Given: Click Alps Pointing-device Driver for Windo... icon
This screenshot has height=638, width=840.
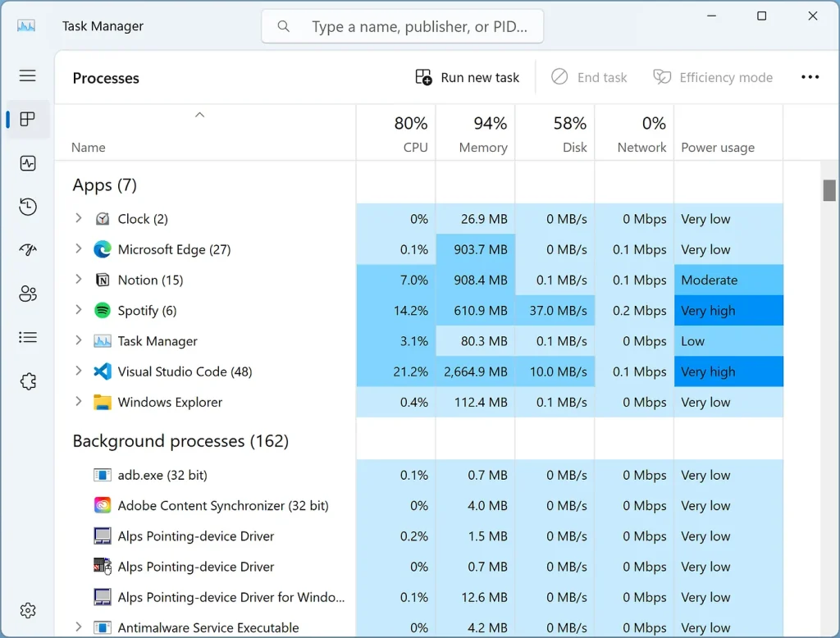Looking at the screenshot, I should [x=103, y=597].
